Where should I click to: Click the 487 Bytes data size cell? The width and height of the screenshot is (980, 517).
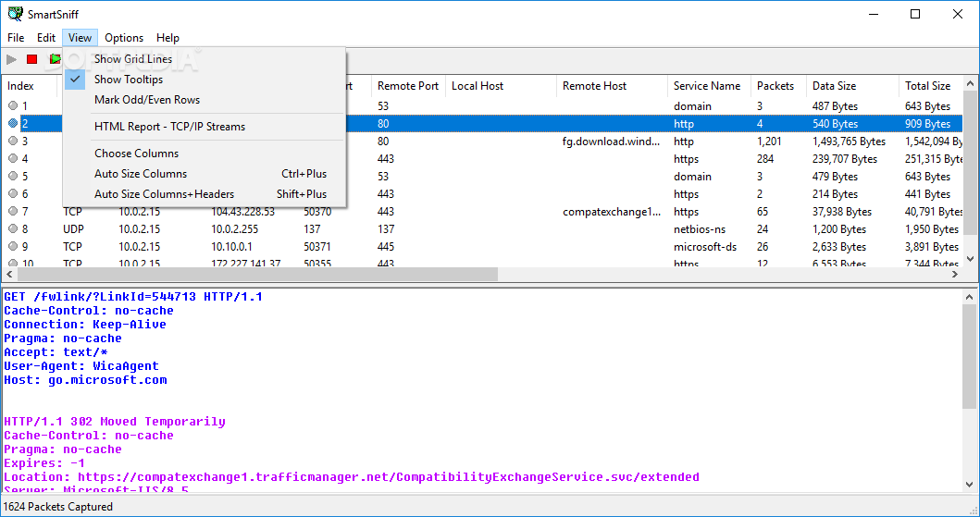(x=835, y=106)
